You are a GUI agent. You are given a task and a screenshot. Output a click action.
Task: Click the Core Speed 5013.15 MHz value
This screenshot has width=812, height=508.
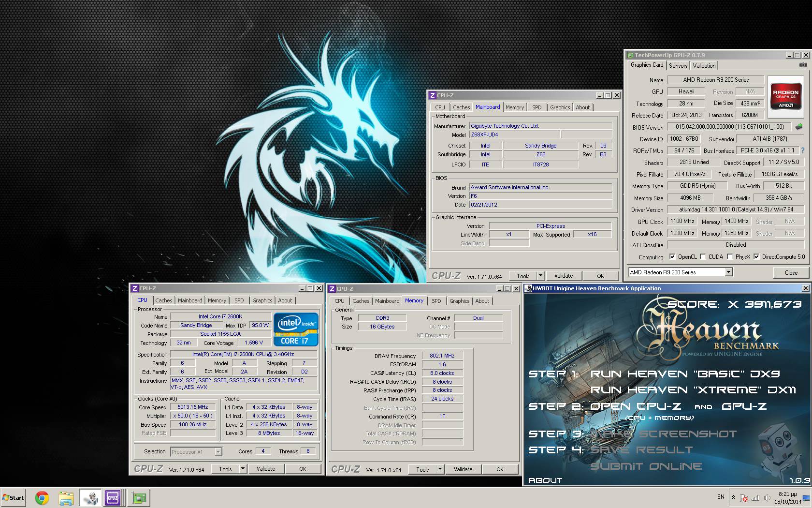[192, 407]
